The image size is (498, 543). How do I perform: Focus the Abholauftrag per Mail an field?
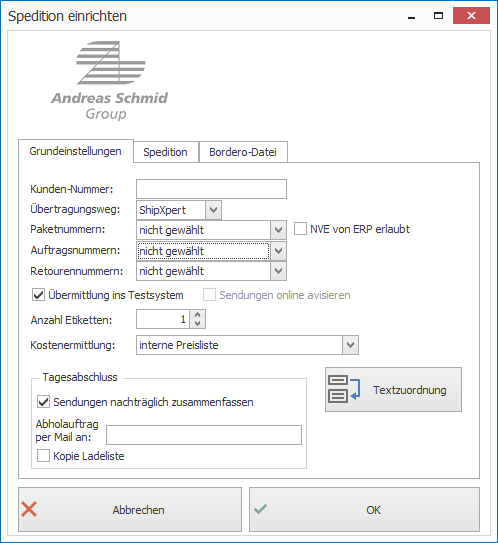click(x=204, y=435)
